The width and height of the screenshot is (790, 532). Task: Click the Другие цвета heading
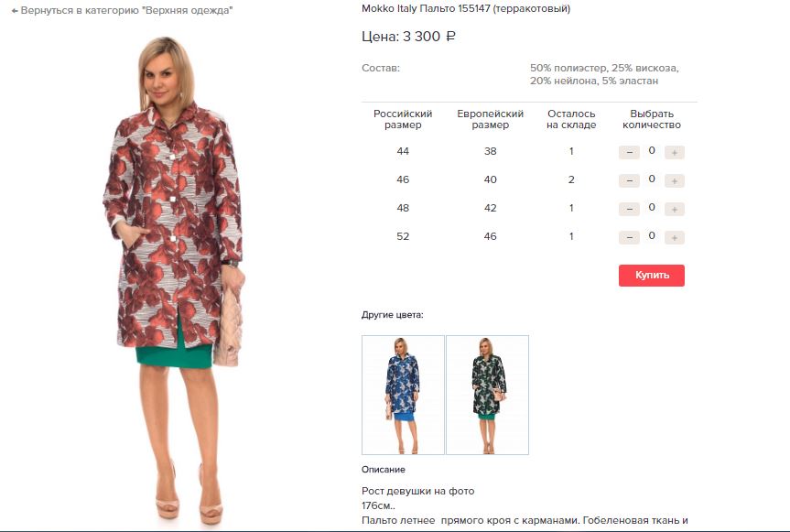coord(393,315)
